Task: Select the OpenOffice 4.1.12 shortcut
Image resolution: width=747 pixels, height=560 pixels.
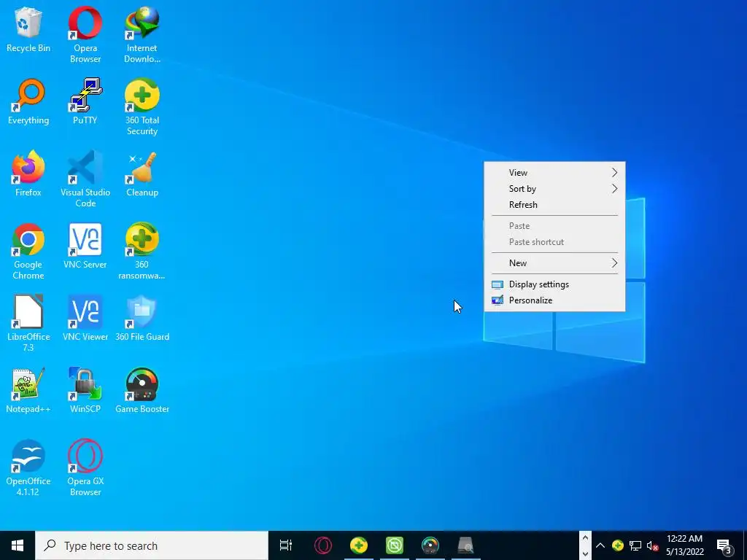Action: 28,467
